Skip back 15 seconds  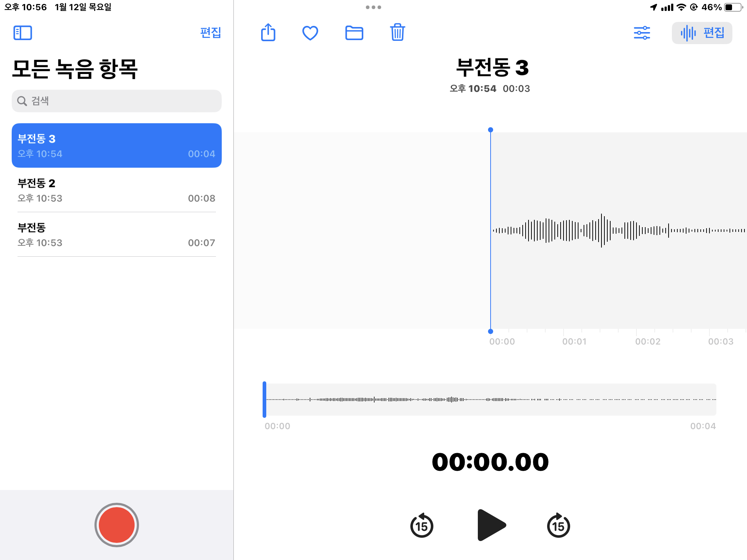point(422,525)
